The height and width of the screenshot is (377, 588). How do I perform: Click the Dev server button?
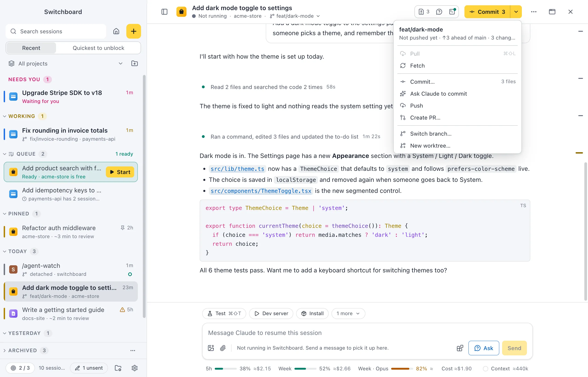pyautogui.click(x=271, y=314)
